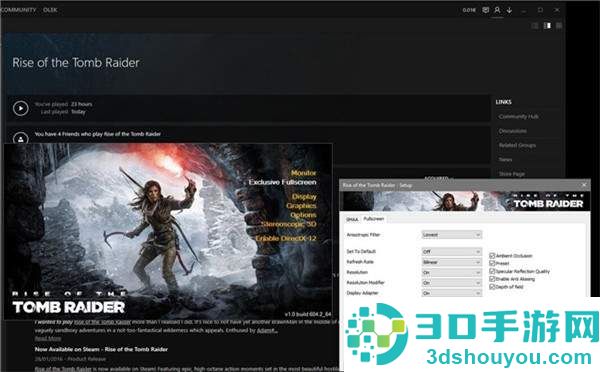Viewport: 600px width, 372px height.
Task: Open the COMMUNITY menu in Steam
Action: 18,10
